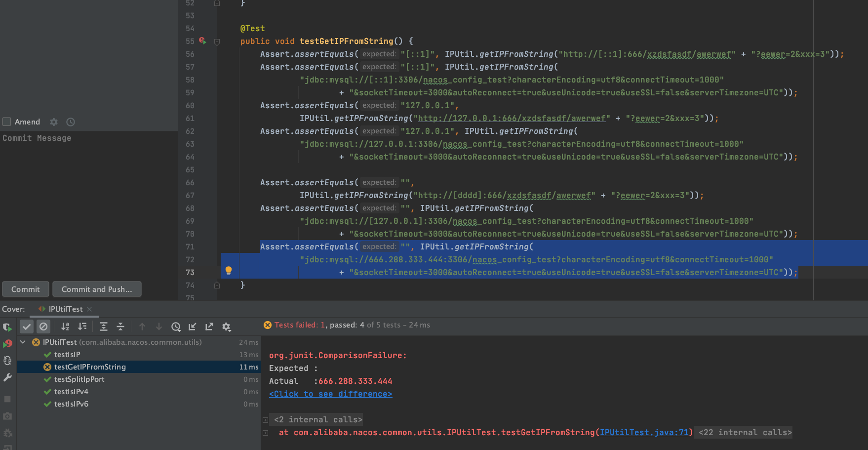Image resolution: width=868 pixels, height=450 pixels.
Task: Collapse method fold marker at line 55
Action: 217,41
